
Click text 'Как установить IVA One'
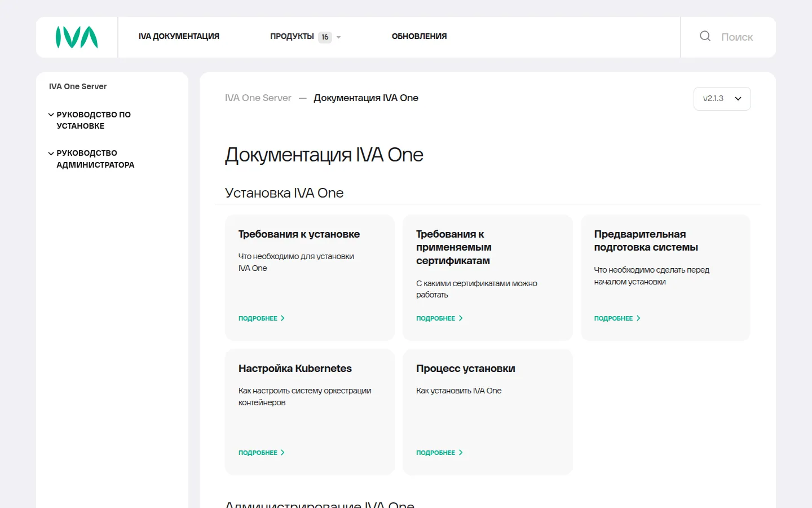click(459, 391)
